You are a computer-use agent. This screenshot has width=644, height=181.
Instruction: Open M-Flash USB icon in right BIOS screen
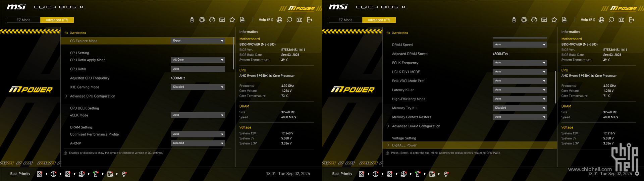coord(514,20)
